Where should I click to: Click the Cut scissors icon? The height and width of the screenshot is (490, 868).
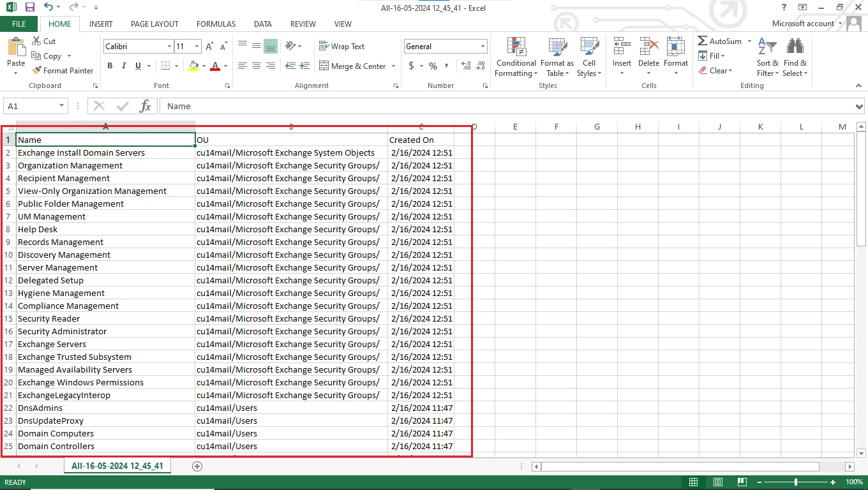(36, 41)
